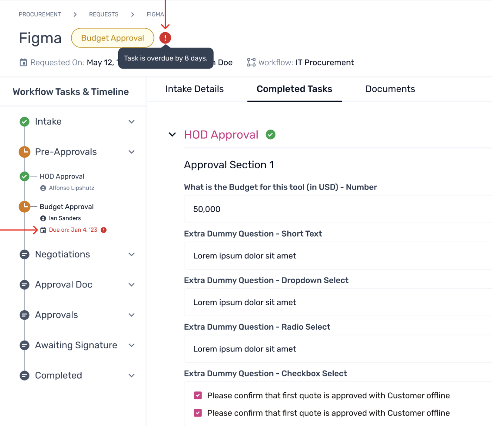Expand the Negotiations stage chevron

click(x=132, y=254)
